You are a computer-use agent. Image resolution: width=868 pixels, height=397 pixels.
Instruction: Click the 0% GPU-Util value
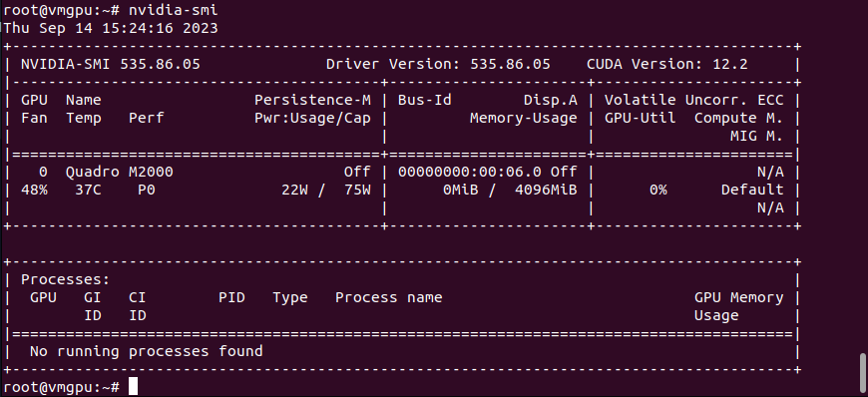click(658, 190)
